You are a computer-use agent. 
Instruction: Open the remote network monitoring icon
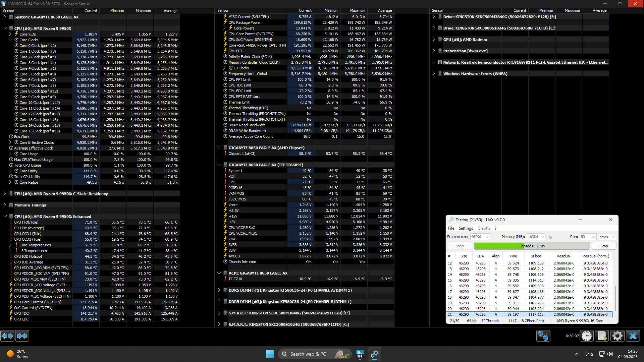click(543, 336)
